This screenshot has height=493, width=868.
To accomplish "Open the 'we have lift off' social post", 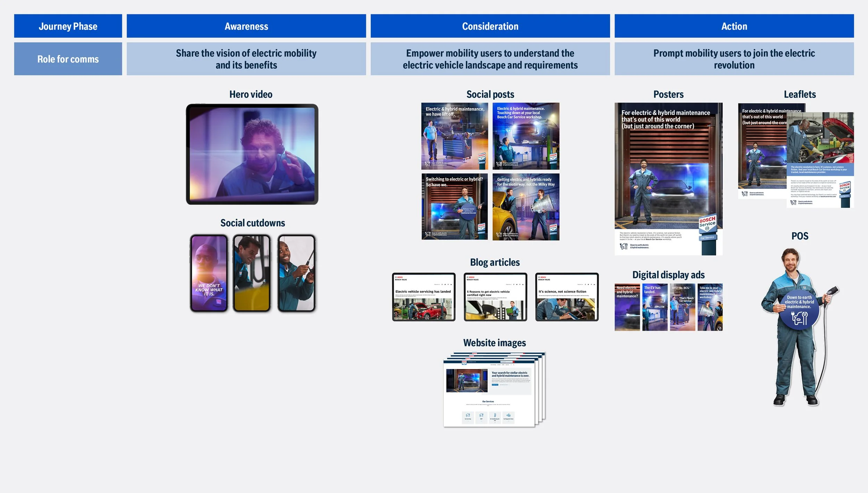I will (454, 136).
